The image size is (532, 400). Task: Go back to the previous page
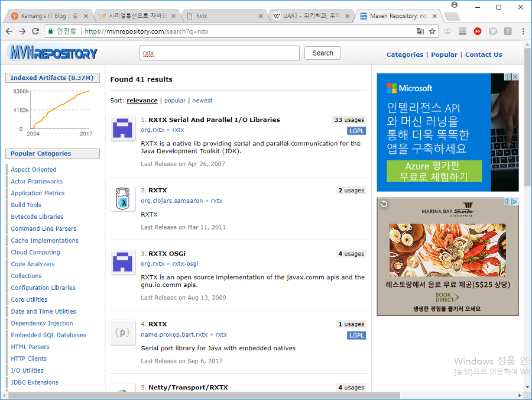(9, 31)
